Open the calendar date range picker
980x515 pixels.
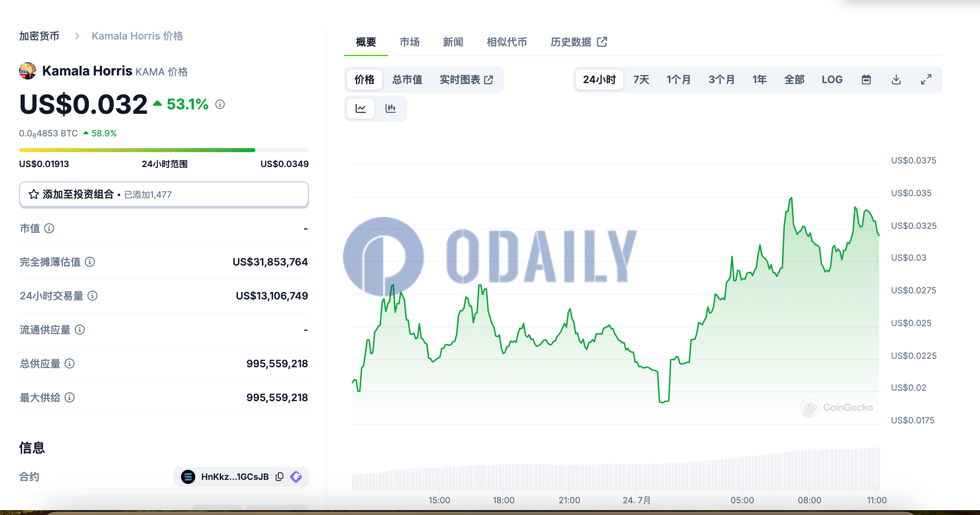(x=866, y=80)
